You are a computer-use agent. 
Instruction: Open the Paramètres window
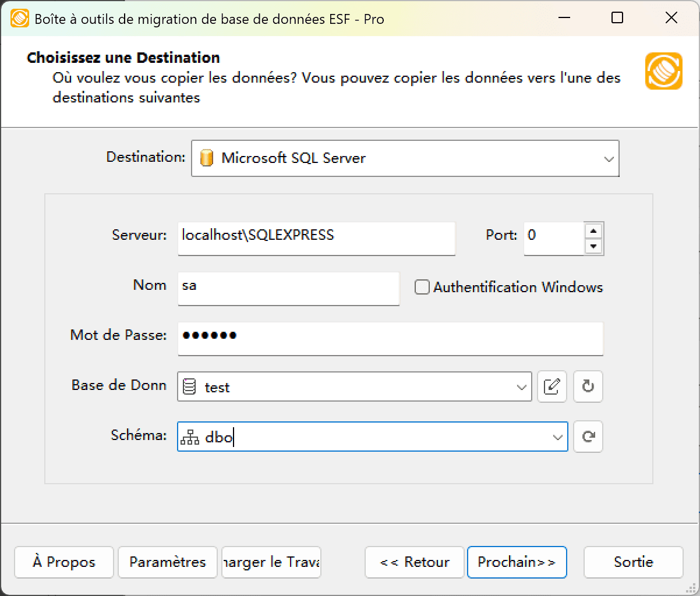[x=167, y=562]
